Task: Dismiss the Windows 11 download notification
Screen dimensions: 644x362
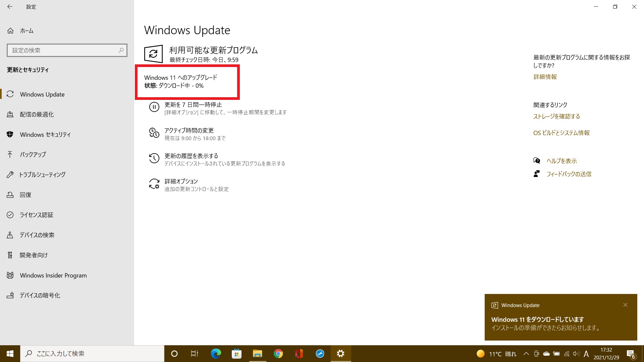Action: click(625, 305)
